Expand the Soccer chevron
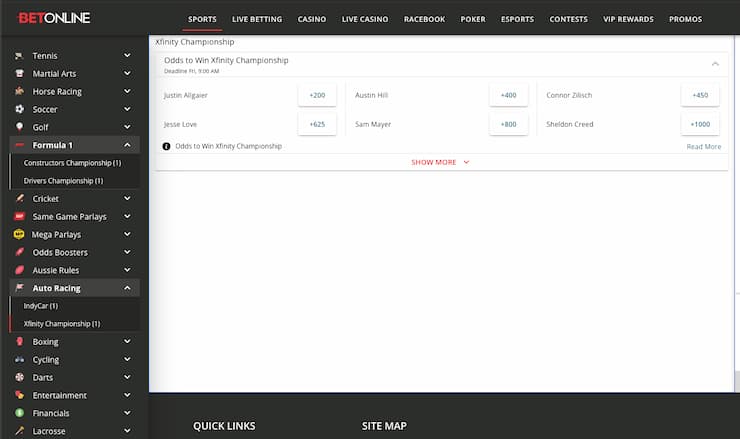 [127, 109]
